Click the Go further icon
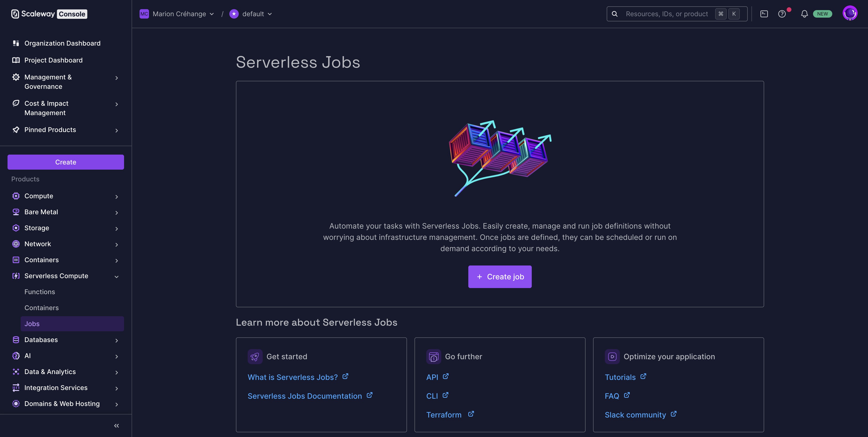868x437 pixels. pos(434,356)
